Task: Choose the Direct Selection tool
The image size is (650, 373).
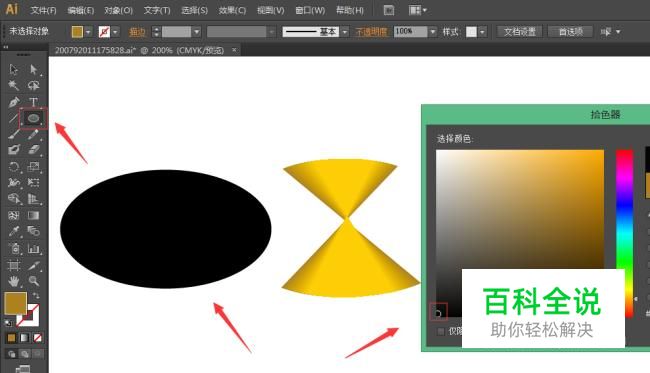Action: (x=34, y=69)
